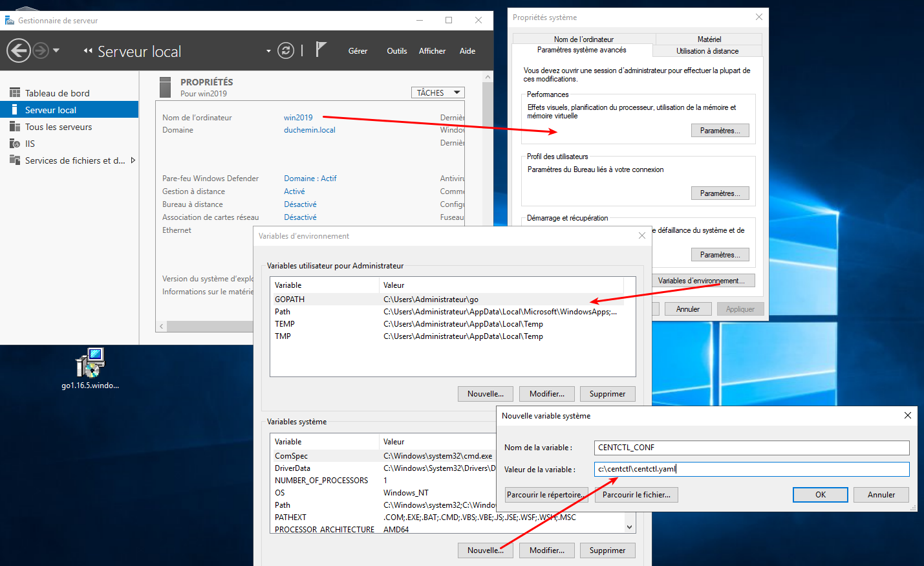The image size is (924, 566).
Task: Select Tableau de bord in sidebar
Action: [57, 93]
